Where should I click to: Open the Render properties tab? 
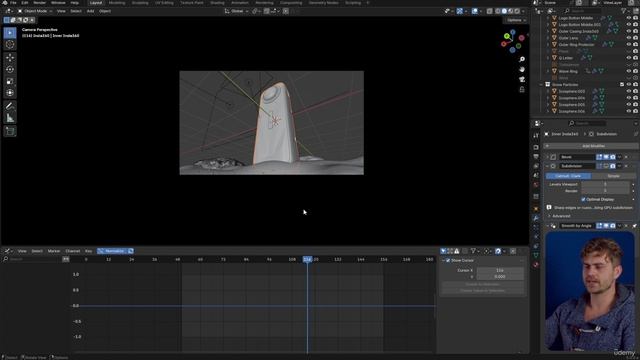click(536, 147)
